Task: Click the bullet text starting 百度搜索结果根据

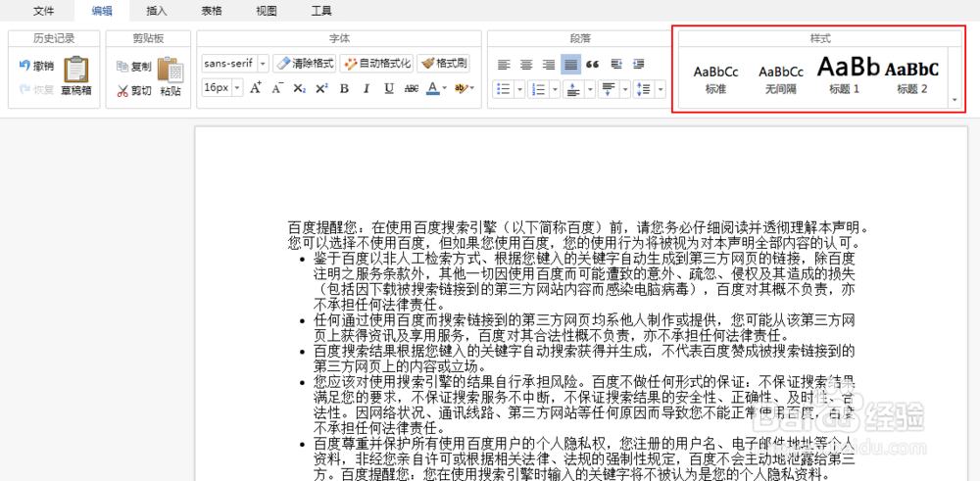Action: coord(584,358)
